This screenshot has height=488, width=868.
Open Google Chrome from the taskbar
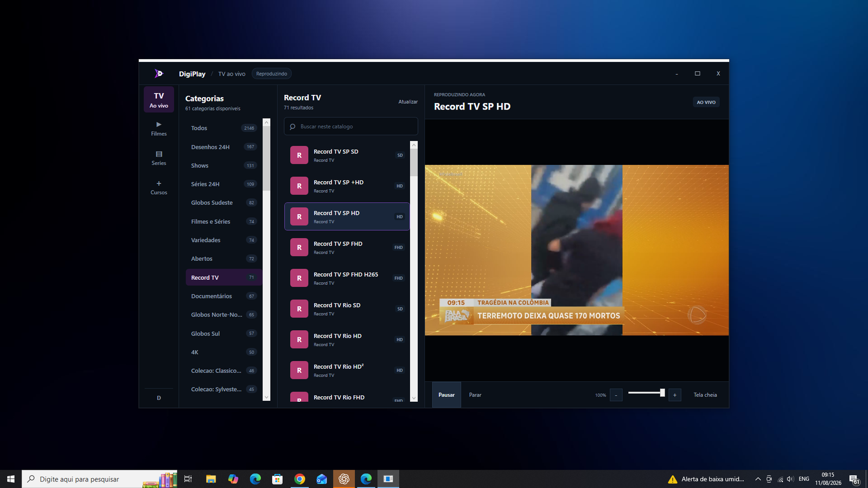(x=299, y=479)
